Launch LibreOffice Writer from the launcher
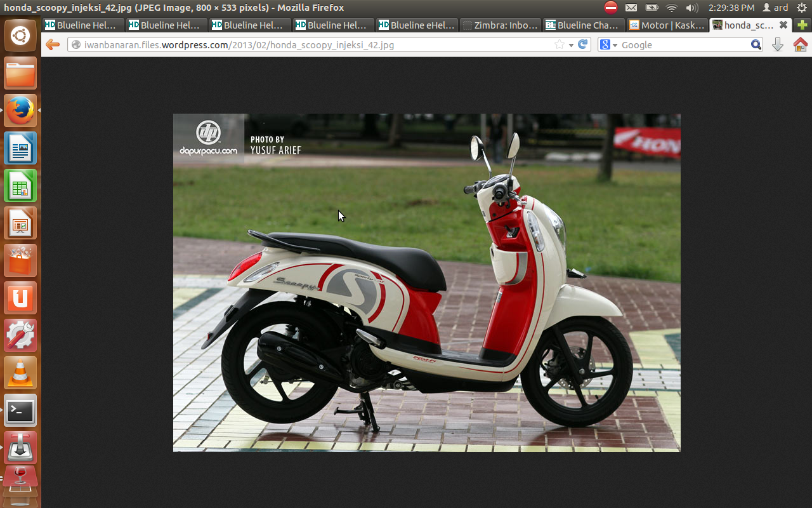Screen dimensions: 812x508 [x=20, y=148]
